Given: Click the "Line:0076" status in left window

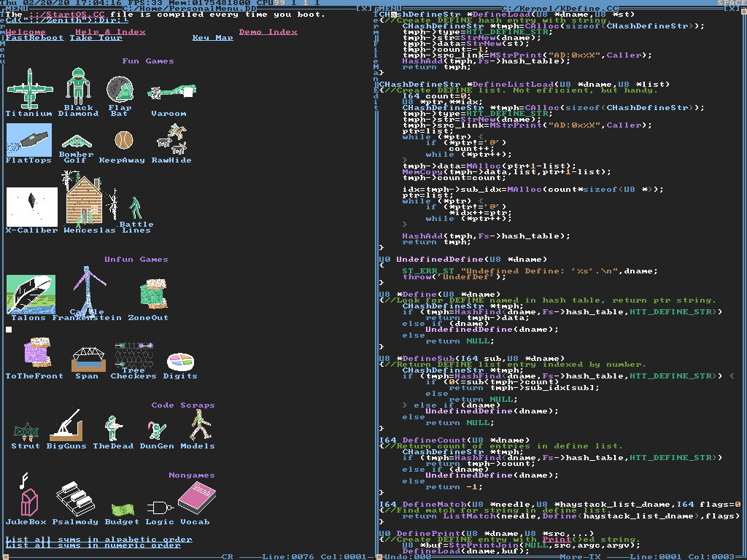Looking at the screenshot, I should point(288,556).
